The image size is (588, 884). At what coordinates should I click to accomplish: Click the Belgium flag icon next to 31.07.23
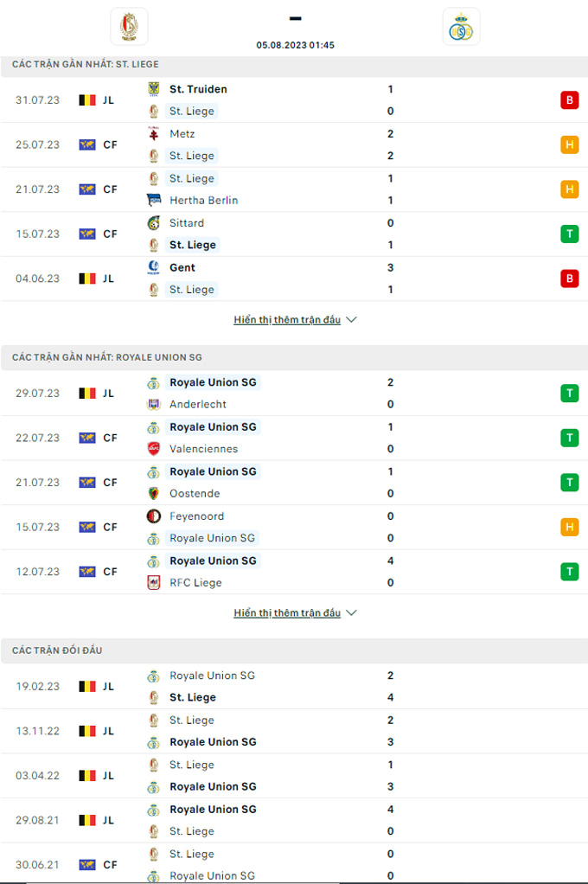86,99
